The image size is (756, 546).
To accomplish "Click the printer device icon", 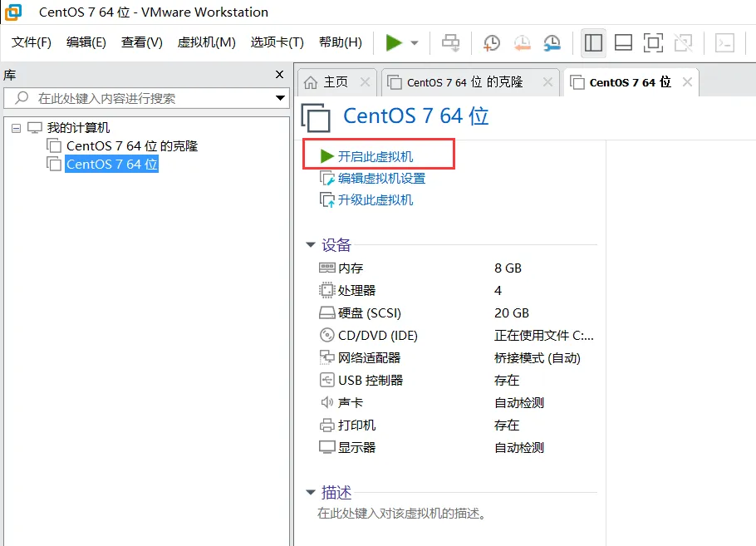I will point(326,425).
